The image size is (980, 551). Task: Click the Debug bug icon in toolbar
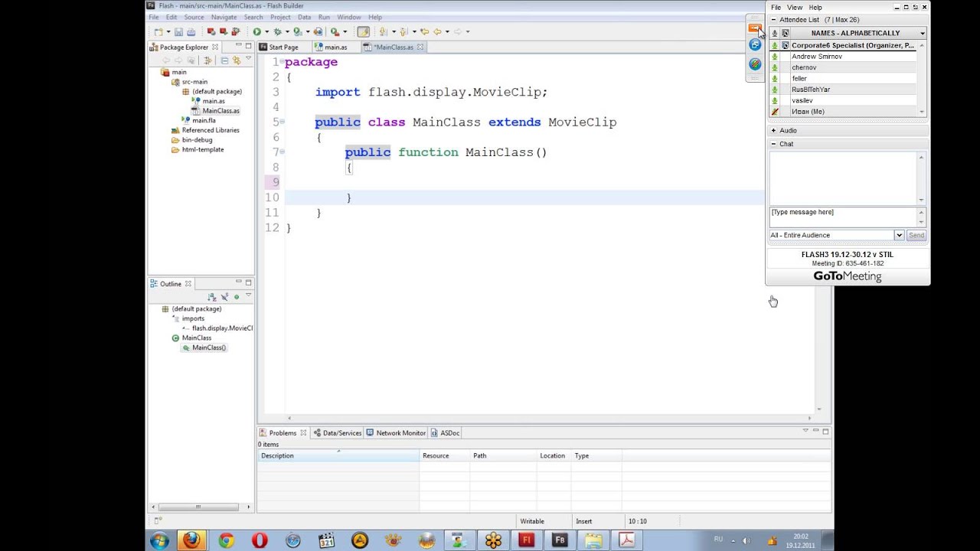[x=277, y=31]
